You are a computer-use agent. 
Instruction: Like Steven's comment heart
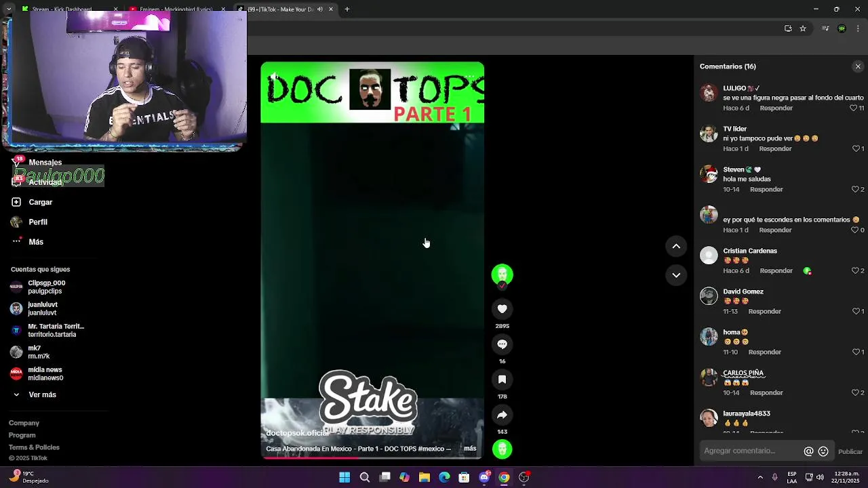854,189
